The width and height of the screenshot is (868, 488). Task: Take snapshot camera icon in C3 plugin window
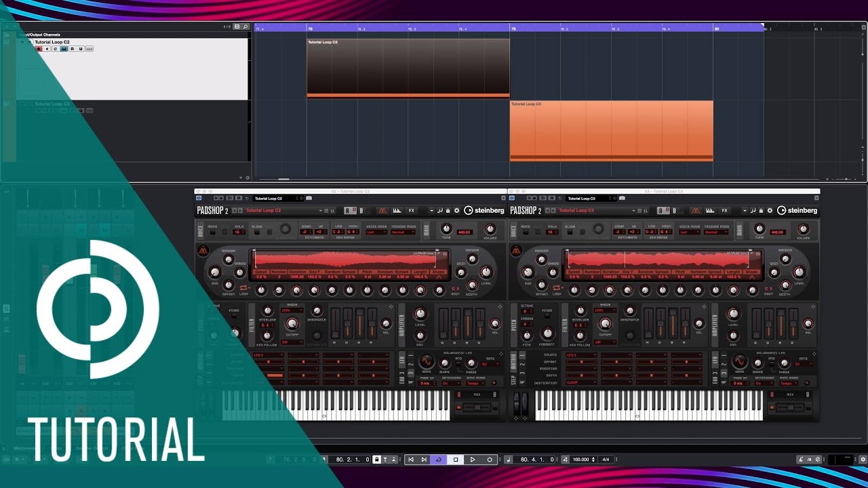pos(622,198)
